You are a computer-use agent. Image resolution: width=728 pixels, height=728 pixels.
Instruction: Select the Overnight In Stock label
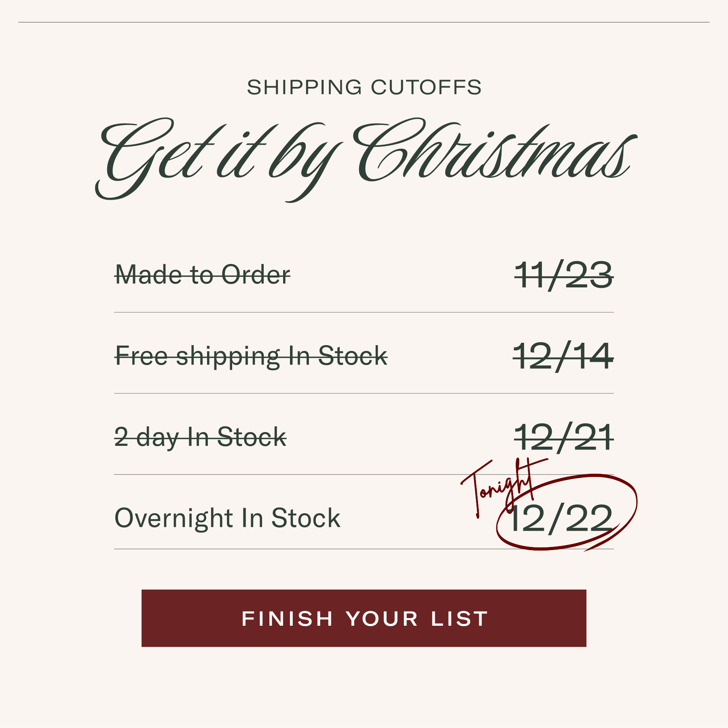[x=227, y=518]
